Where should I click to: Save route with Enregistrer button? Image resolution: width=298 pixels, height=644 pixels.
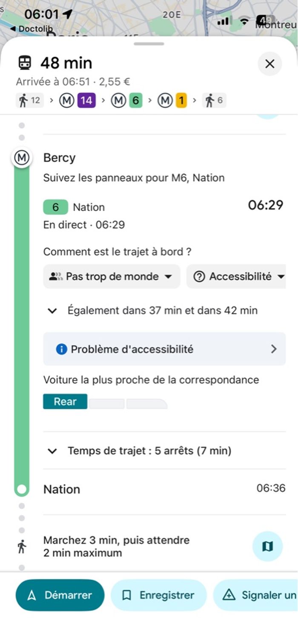[158, 595]
